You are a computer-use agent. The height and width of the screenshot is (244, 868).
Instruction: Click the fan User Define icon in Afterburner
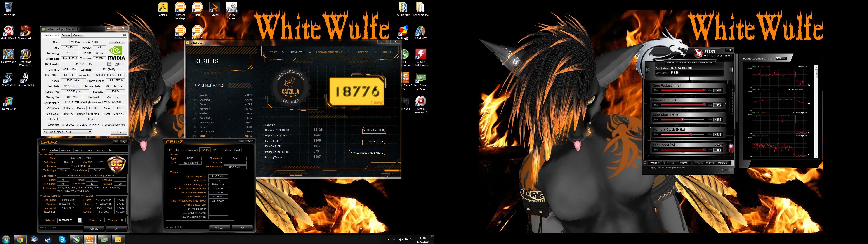731,148
